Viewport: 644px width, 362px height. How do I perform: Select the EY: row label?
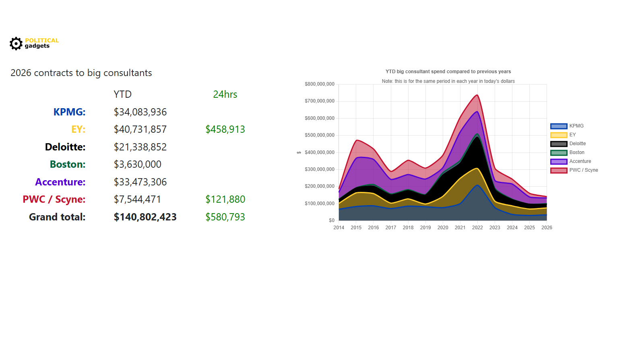pos(78,129)
